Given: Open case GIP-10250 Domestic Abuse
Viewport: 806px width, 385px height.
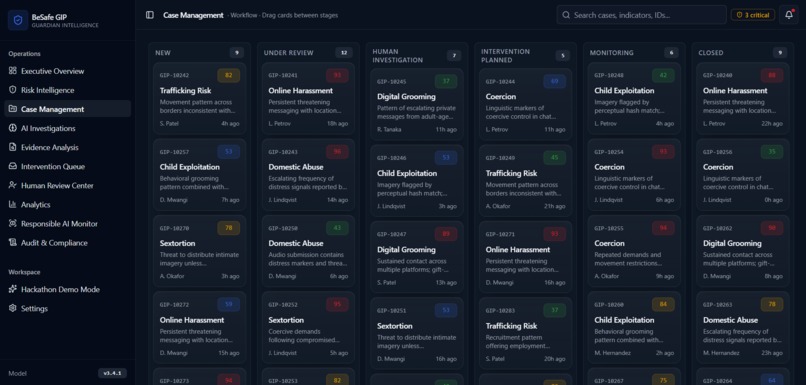Looking at the screenshot, I should [308, 251].
